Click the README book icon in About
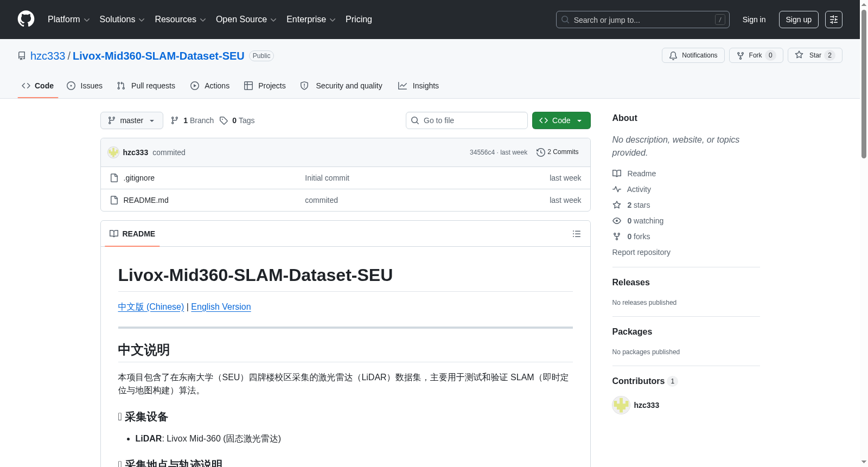 point(617,174)
